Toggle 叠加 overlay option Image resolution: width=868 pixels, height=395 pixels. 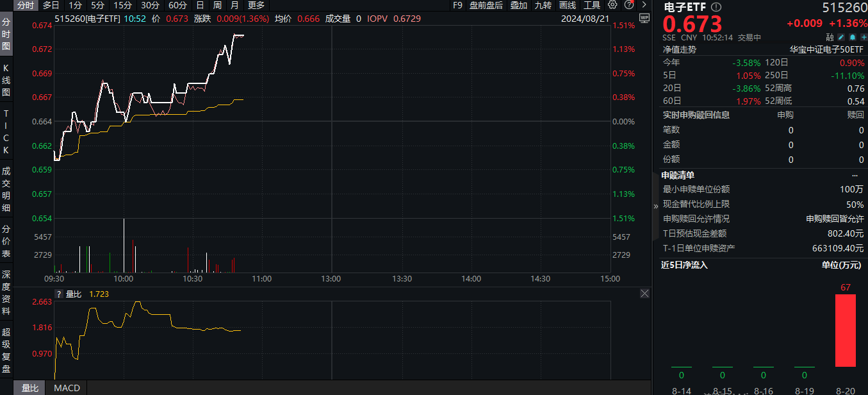click(519, 5)
